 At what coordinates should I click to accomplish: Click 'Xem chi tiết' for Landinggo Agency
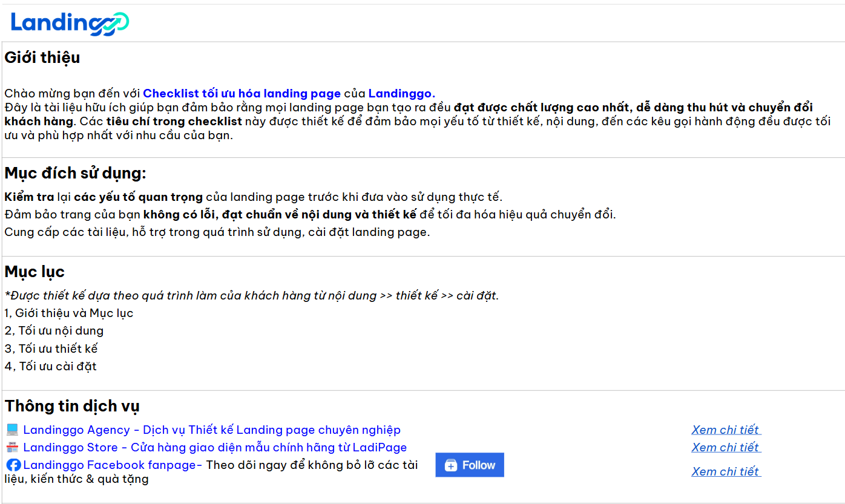[x=726, y=430]
